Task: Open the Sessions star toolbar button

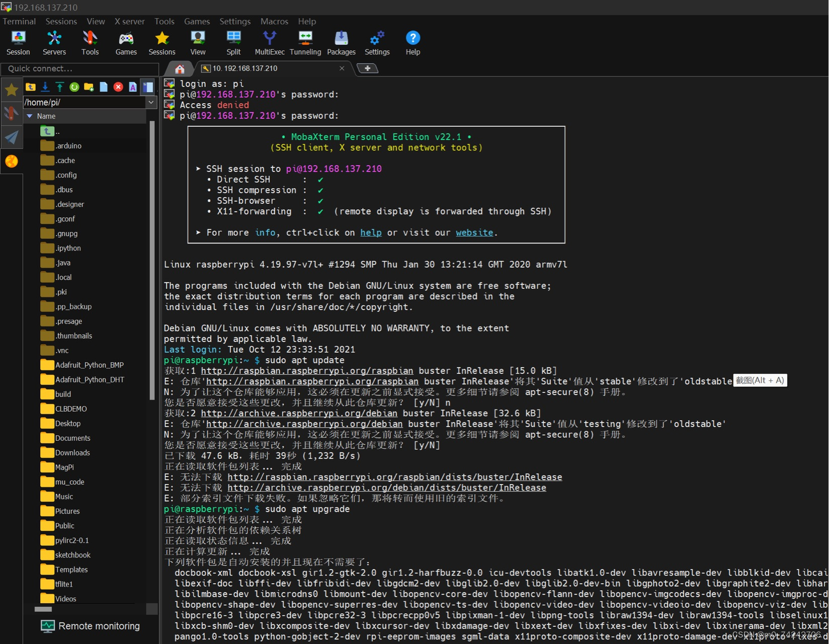Action: (x=162, y=43)
